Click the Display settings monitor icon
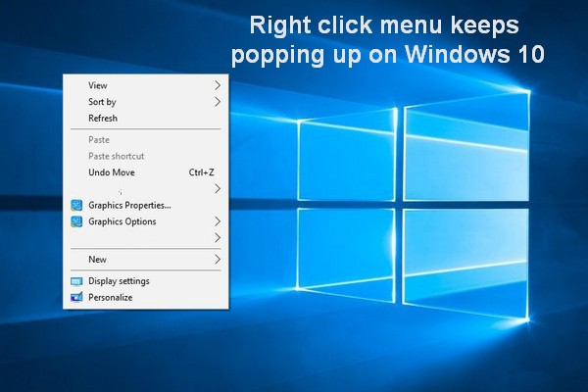This screenshot has height=392, width=588. click(76, 281)
